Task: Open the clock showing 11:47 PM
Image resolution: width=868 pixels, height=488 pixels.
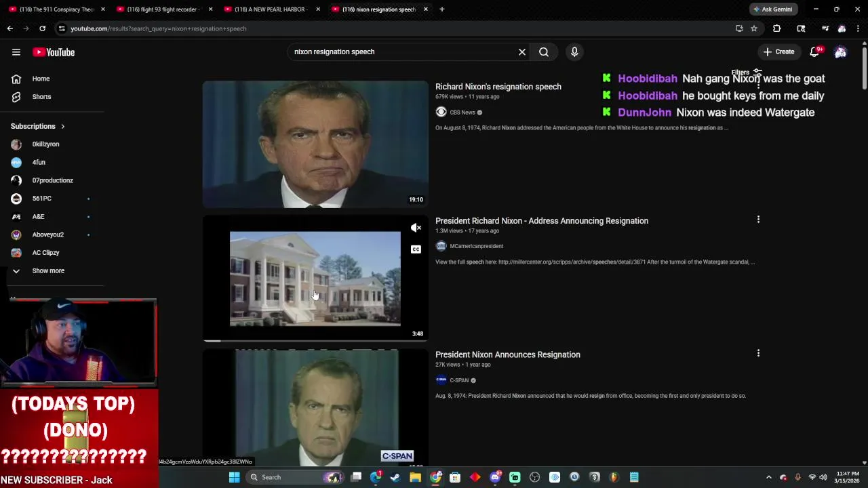Action: click(848, 477)
